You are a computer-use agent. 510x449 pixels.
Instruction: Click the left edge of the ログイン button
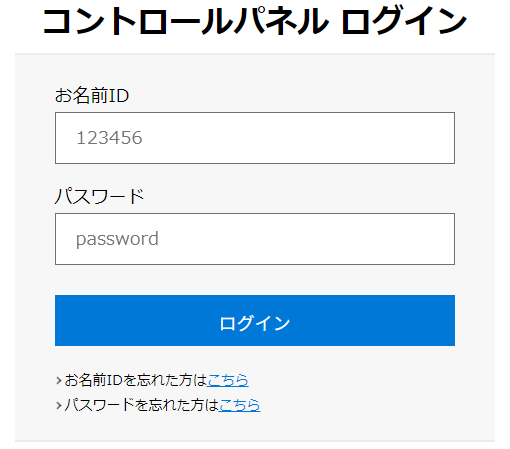pos(62,320)
